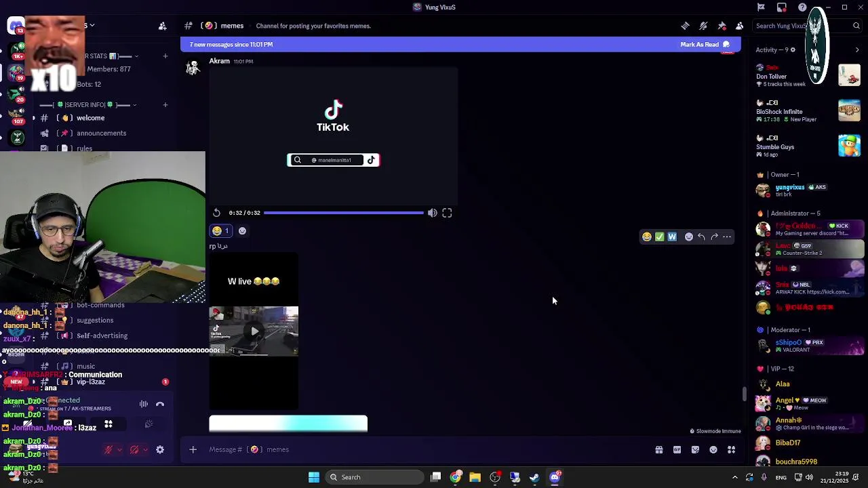Add a reaction under Akram's message

point(242,231)
